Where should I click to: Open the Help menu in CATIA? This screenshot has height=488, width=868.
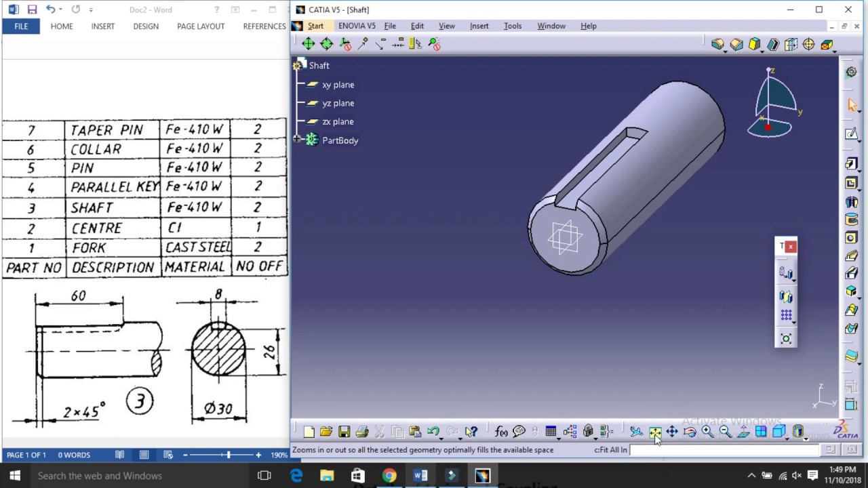(589, 26)
